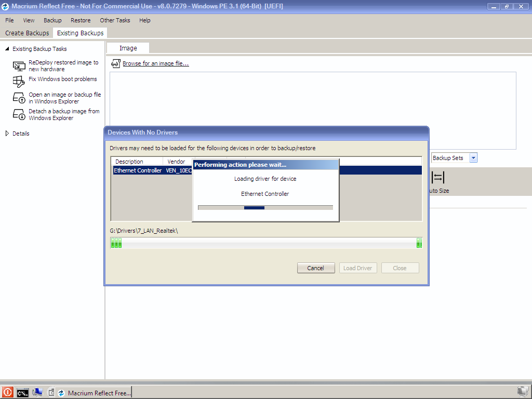The height and width of the screenshot is (399, 532).
Task: Click the Close button in the driver dialog
Action: pos(400,268)
